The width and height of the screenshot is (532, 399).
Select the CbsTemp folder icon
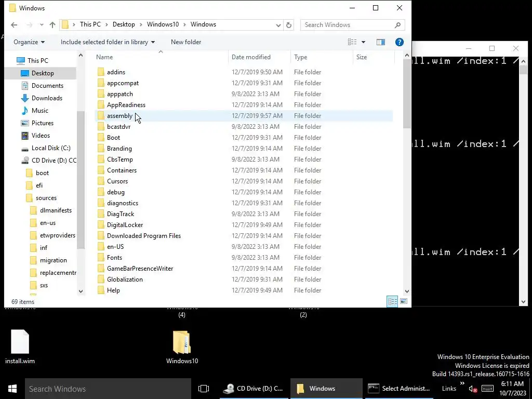[101, 159]
